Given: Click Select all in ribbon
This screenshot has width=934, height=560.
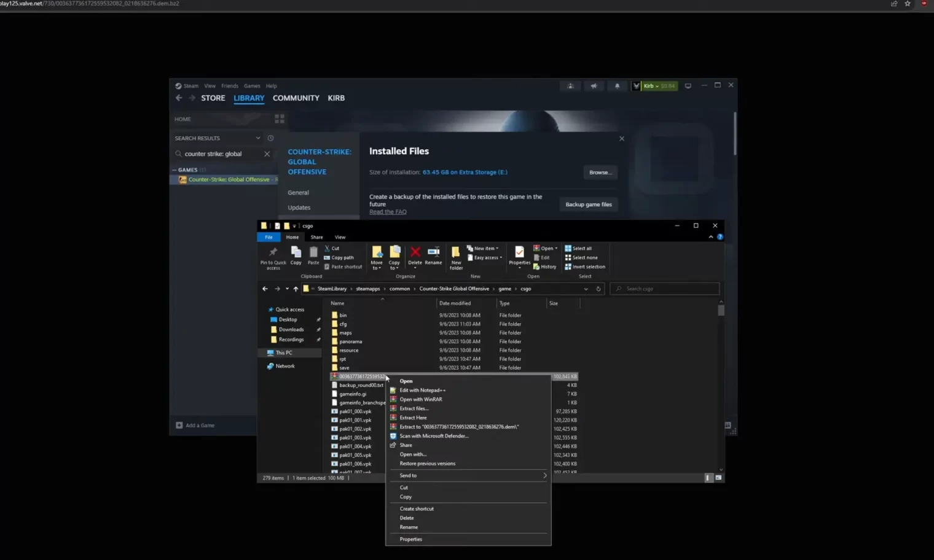Looking at the screenshot, I should pos(578,249).
